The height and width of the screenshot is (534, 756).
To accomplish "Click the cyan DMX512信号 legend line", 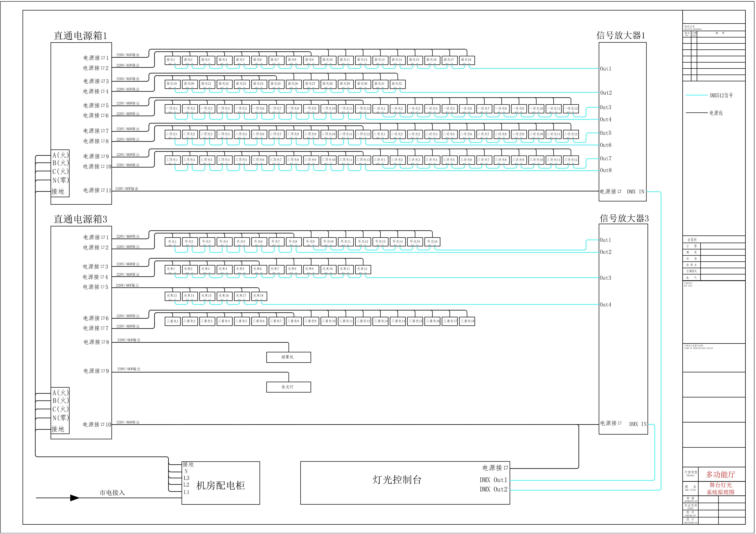I will (x=697, y=95).
